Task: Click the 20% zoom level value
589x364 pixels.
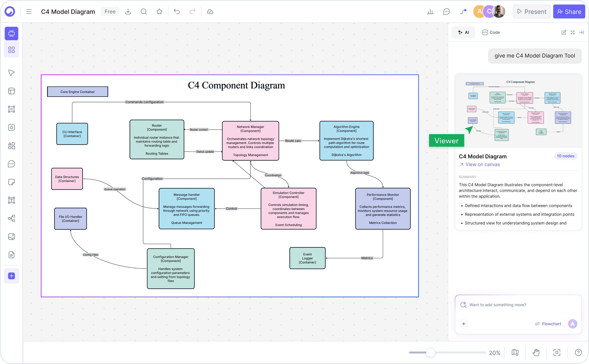Action: coord(495,353)
